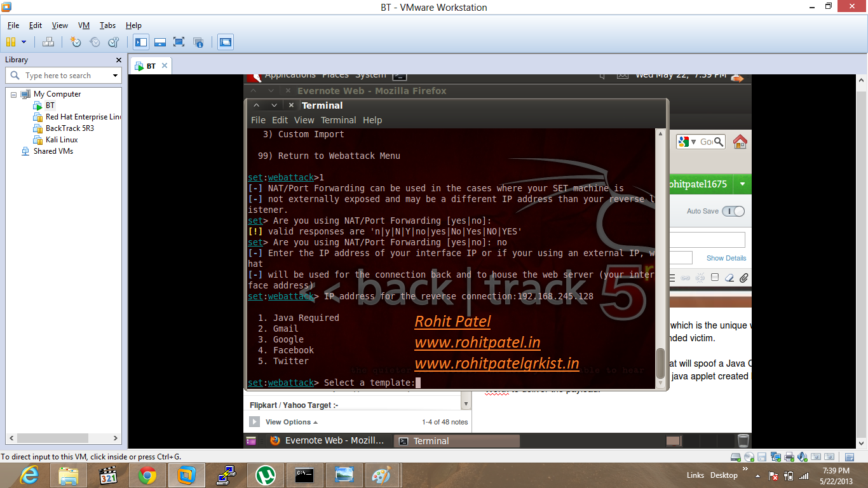Screen dimensions: 868x488
Task: Click the CD/DVD drive status icon
Action: (749, 457)
